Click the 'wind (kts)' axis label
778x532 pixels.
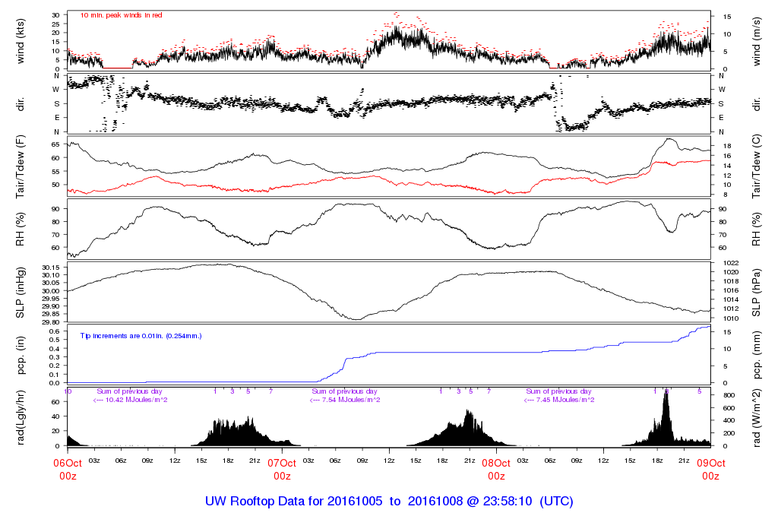[21, 41]
